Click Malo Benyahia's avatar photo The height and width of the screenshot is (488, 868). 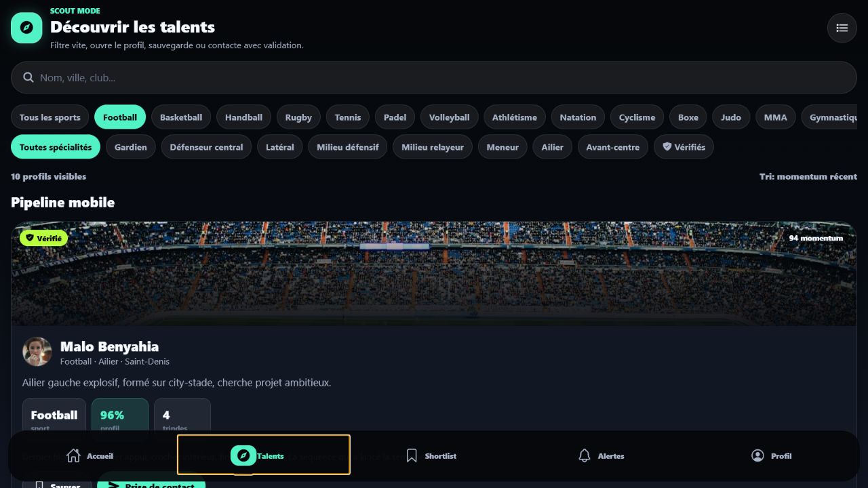tap(37, 352)
